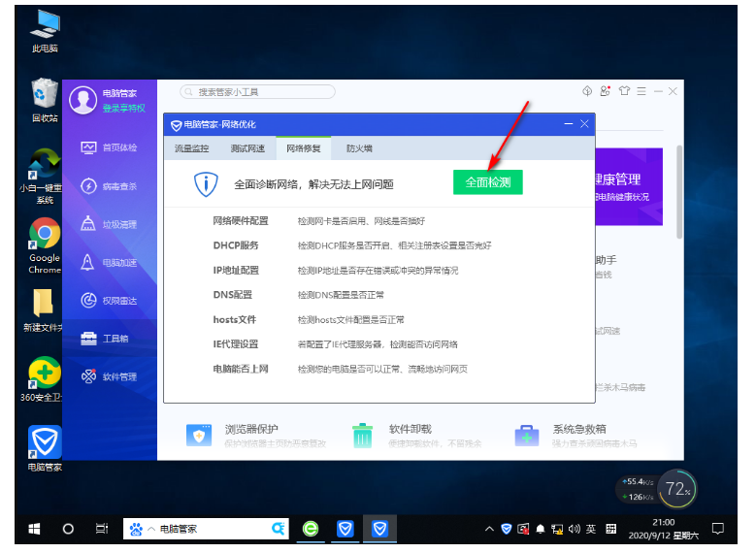The height and width of the screenshot is (553, 756).
Task: Open the 小白一键重装系统 desktop icon
Action: (43, 176)
